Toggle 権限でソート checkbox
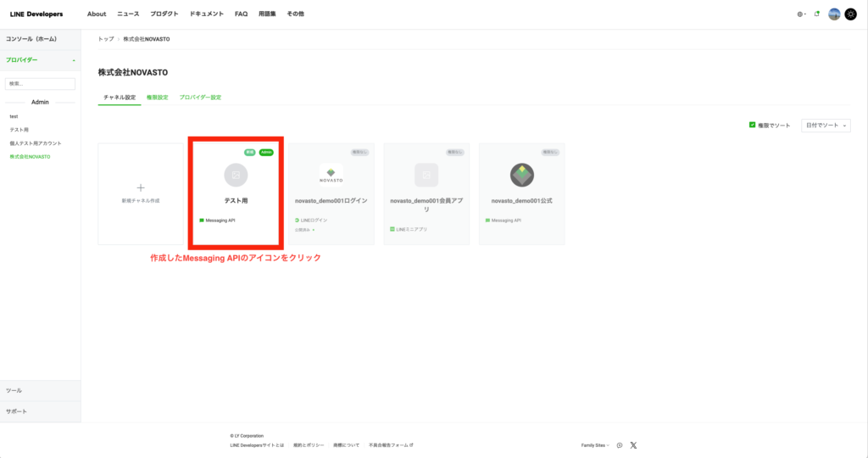868x458 pixels. pos(752,126)
